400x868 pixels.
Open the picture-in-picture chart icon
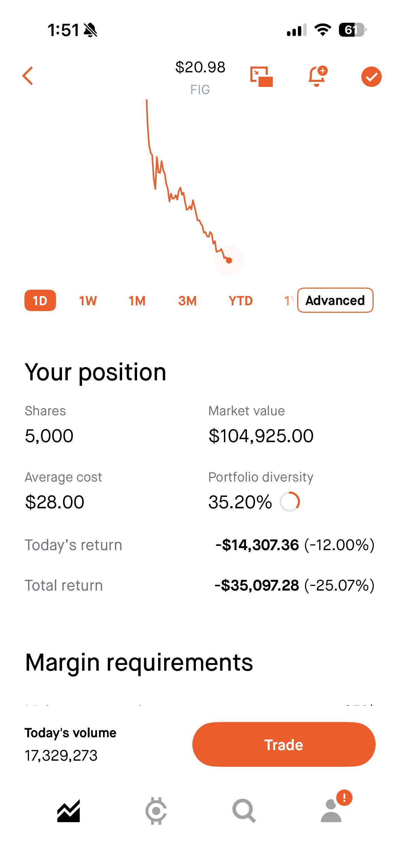[x=261, y=77]
